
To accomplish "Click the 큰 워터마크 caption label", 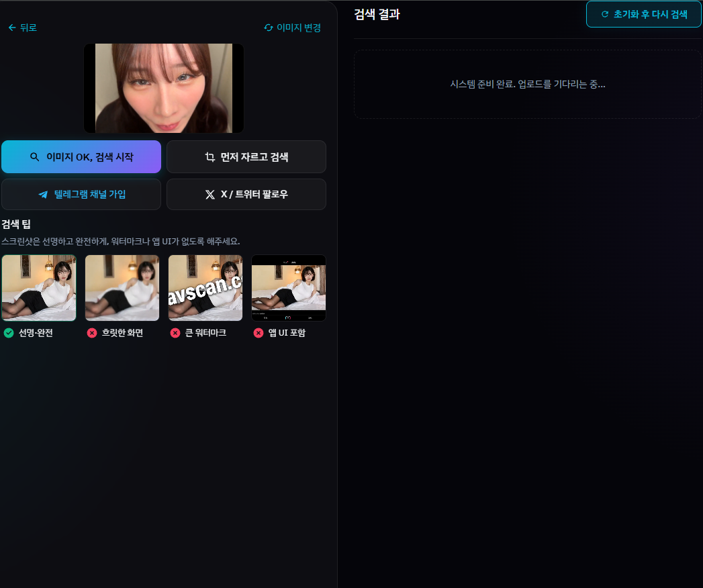I will (x=205, y=333).
